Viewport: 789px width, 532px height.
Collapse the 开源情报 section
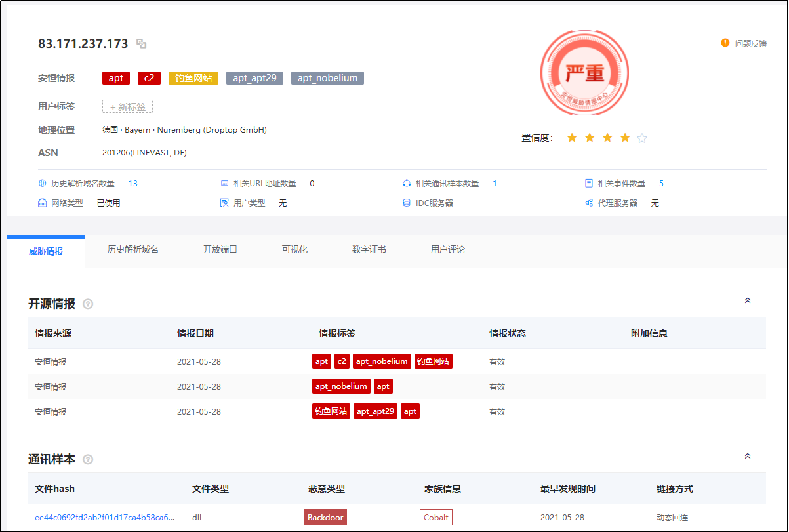click(x=748, y=300)
